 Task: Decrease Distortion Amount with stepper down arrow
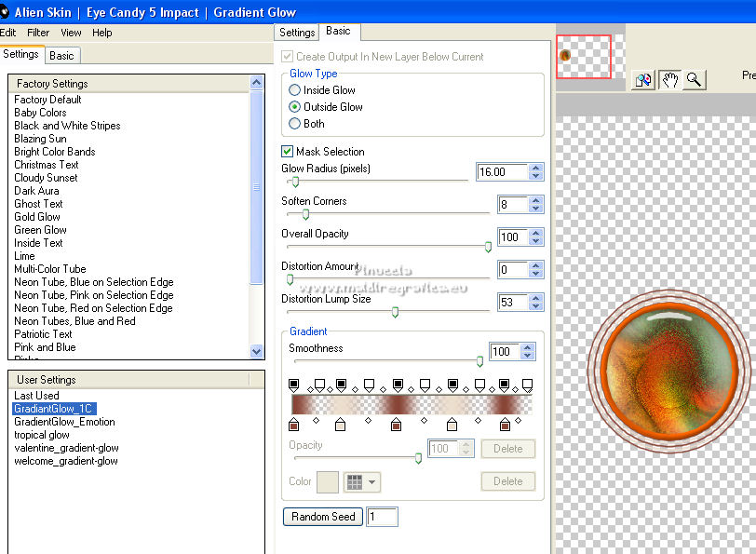coord(535,274)
